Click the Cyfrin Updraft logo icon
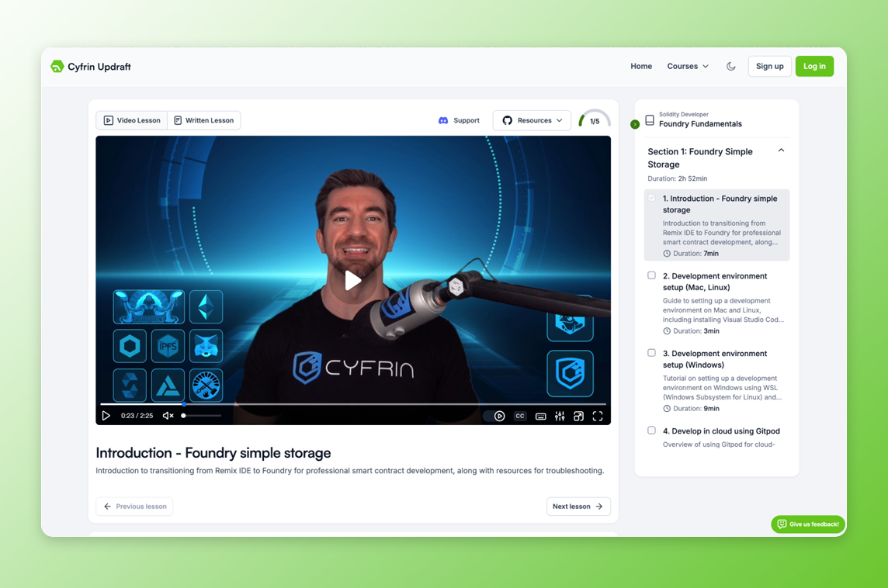Image resolution: width=888 pixels, height=588 pixels. tap(57, 67)
